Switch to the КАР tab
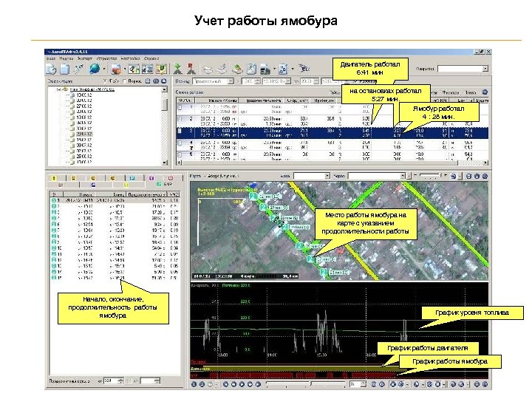 [165, 184]
